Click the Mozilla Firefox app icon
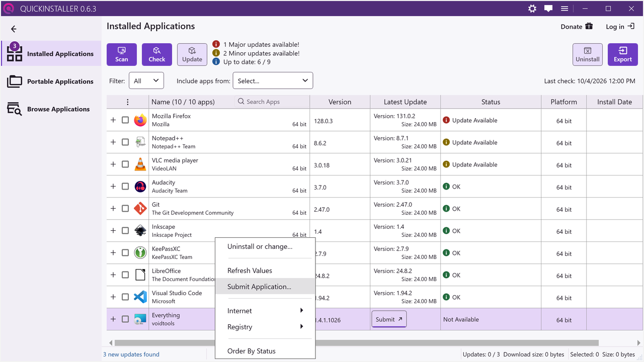 point(140,120)
